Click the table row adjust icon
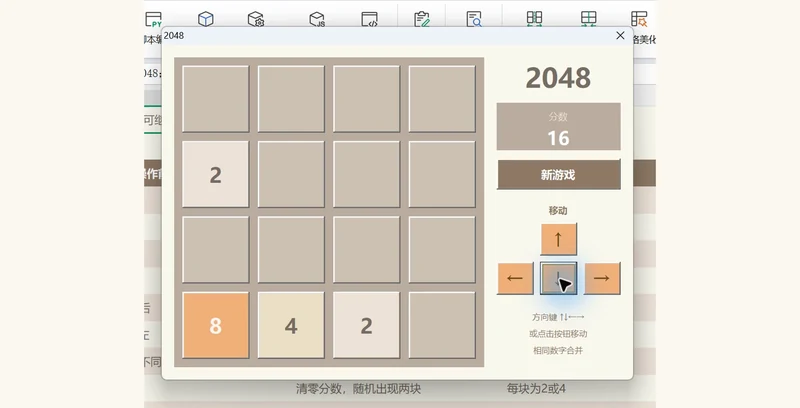This screenshot has width=800, height=408. coord(588,18)
